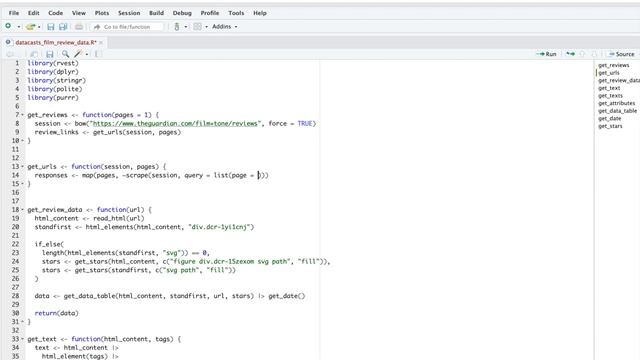Jump to get_reviews in document outline
The width and height of the screenshot is (640, 360).
[x=613, y=65]
